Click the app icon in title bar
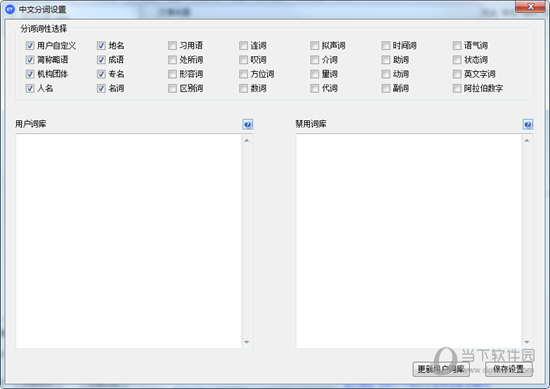550x389 pixels. 10,9
